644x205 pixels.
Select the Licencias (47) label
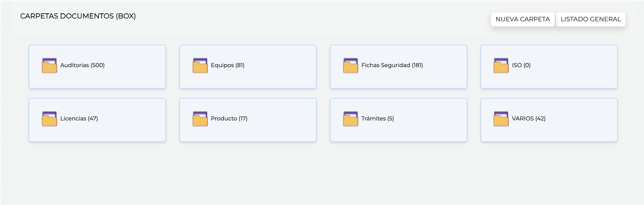pyautogui.click(x=79, y=118)
